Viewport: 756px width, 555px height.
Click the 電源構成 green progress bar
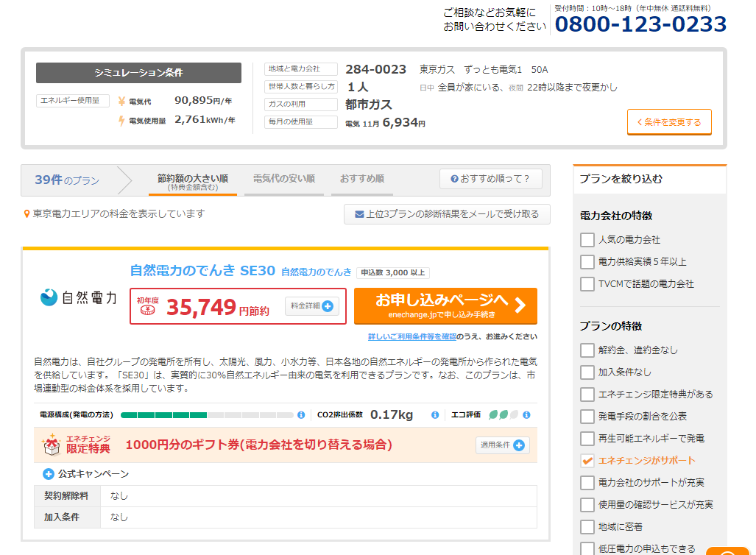coord(207,414)
